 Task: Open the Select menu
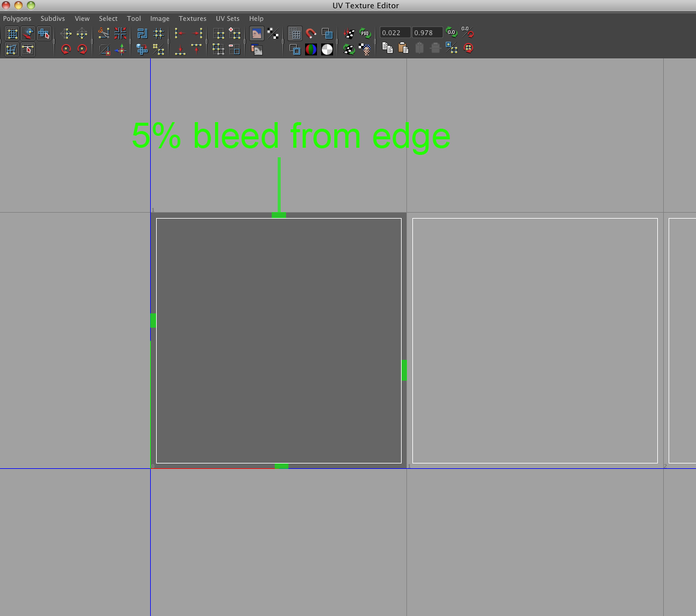click(x=108, y=18)
